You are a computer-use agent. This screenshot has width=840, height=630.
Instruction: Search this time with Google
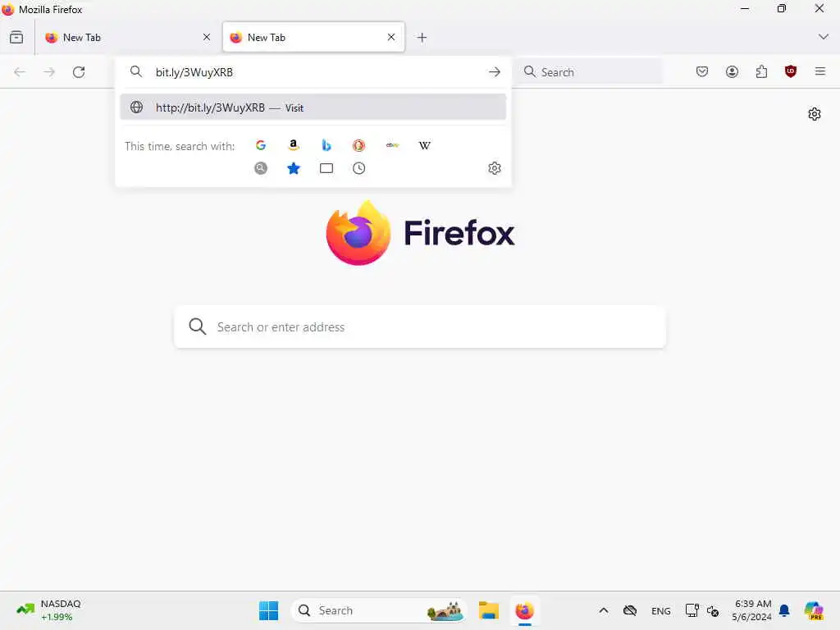click(260, 145)
